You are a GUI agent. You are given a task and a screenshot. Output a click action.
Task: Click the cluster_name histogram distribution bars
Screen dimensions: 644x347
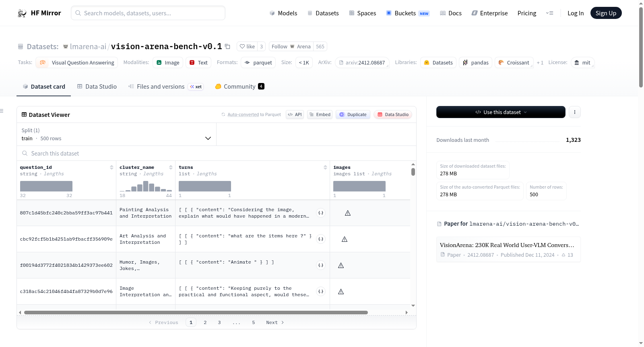pos(146,186)
